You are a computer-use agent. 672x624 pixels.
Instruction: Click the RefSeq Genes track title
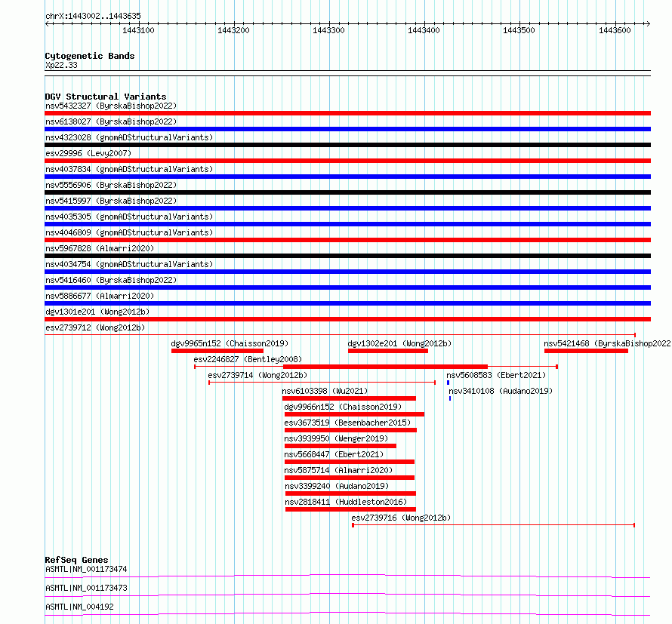click(76, 560)
